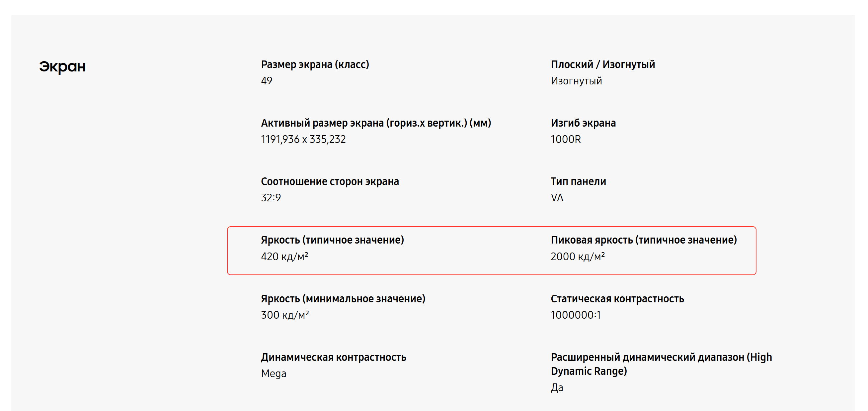Select the dynamic contrast value "Mega"
Image resolution: width=868 pixels, height=411 pixels.
tap(273, 373)
